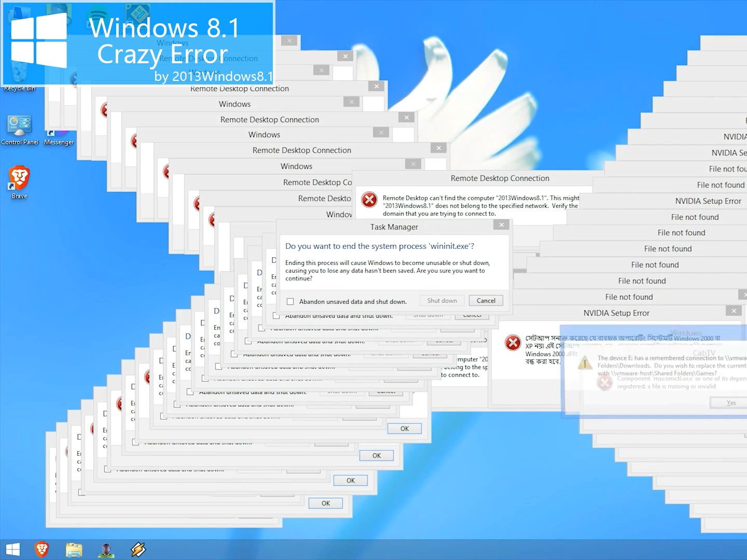Viewport: 747px width, 560px height.
Task: Click the wininit.exe question heading in Task Manager
Action: pyautogui.click(x=380, y=246)
